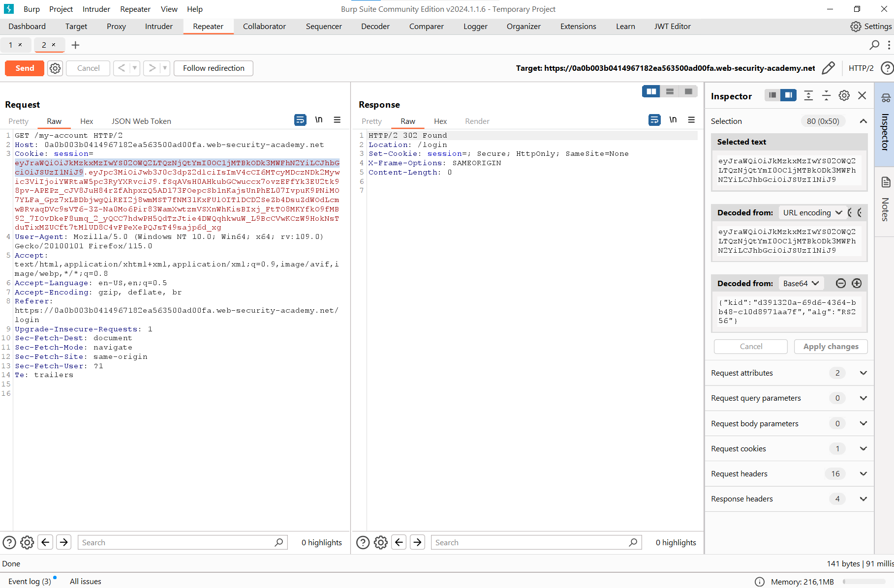Dock Inspector on the left side
The height and width of the screenshot is (588, 894).
[773, 95]
